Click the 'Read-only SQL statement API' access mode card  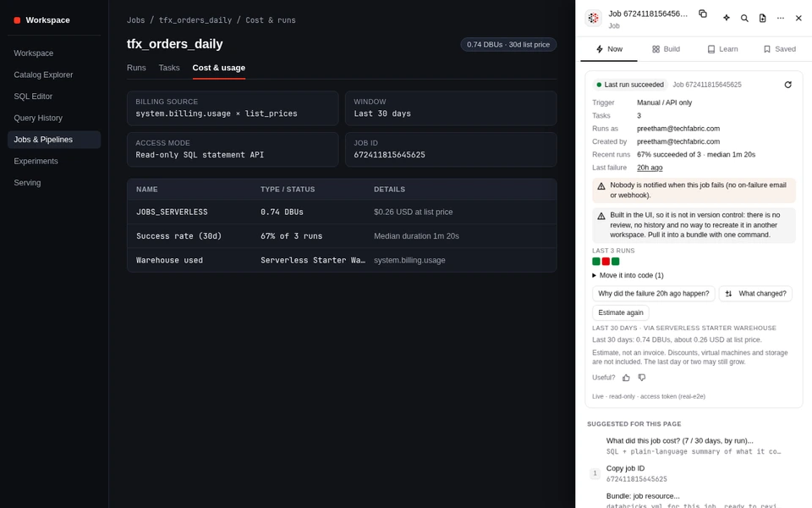click(233, 150)
